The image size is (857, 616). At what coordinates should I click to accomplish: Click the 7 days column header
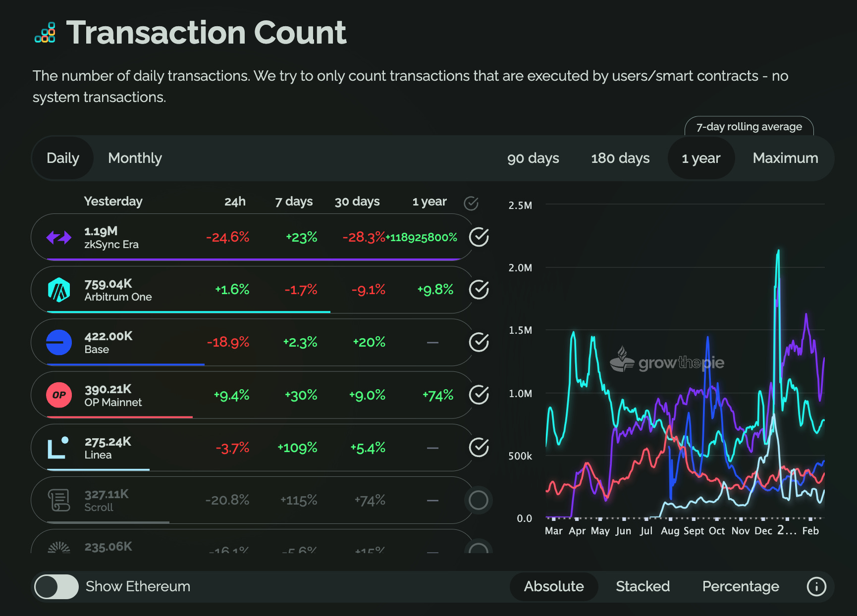pos(294,202)
